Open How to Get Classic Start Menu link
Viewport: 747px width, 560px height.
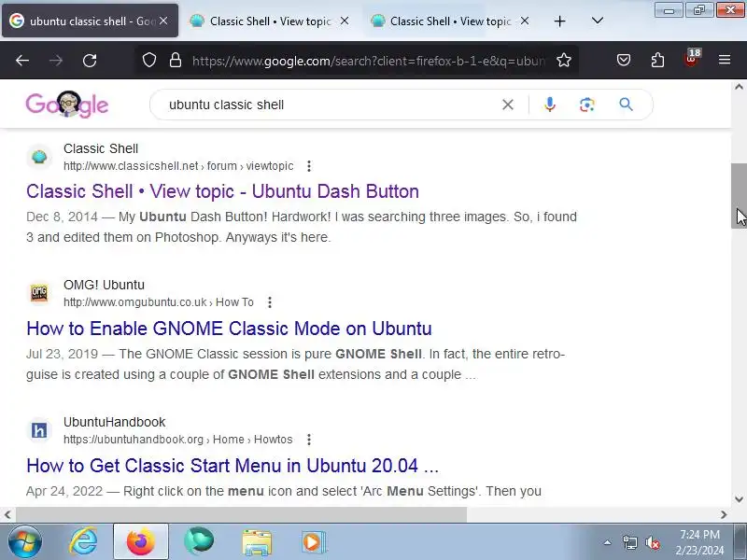tap(233, 466)
